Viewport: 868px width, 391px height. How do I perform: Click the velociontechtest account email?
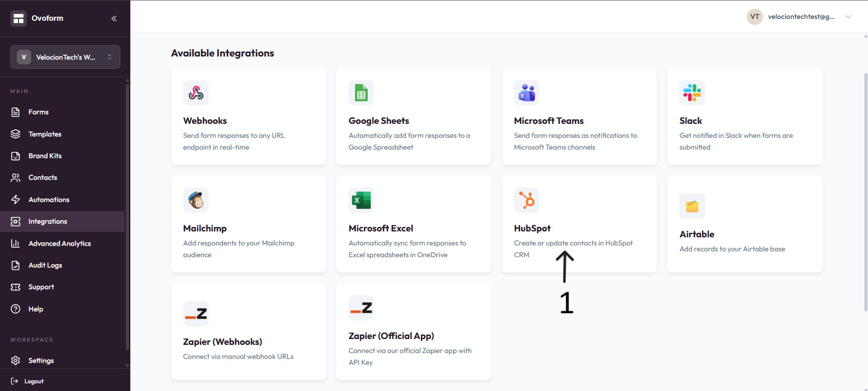tap(801, 17)
